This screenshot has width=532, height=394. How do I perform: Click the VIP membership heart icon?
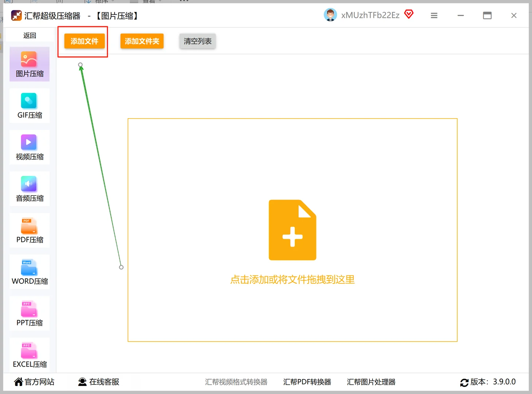coord(409,14)
